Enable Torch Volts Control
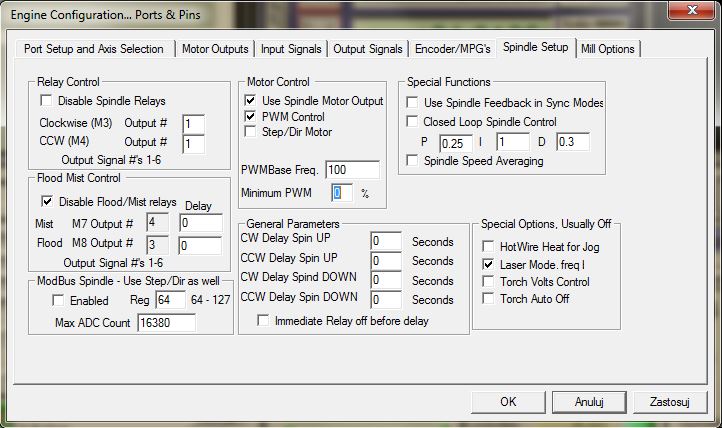 pos(488,281)
